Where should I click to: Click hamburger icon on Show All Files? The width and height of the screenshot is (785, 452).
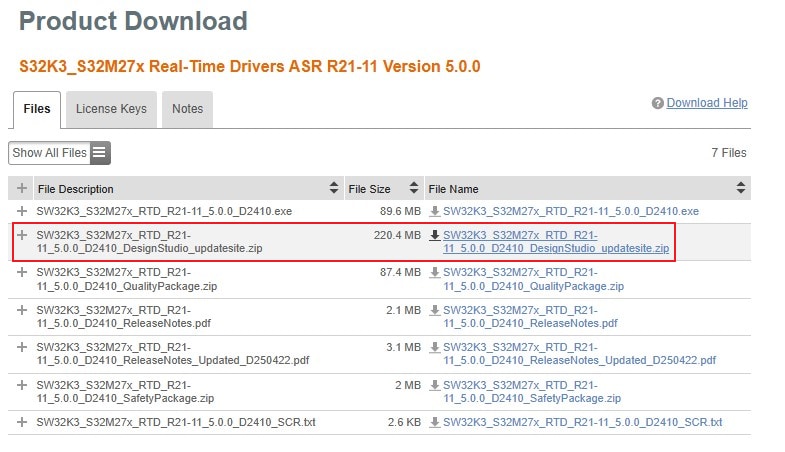[99, 153]
